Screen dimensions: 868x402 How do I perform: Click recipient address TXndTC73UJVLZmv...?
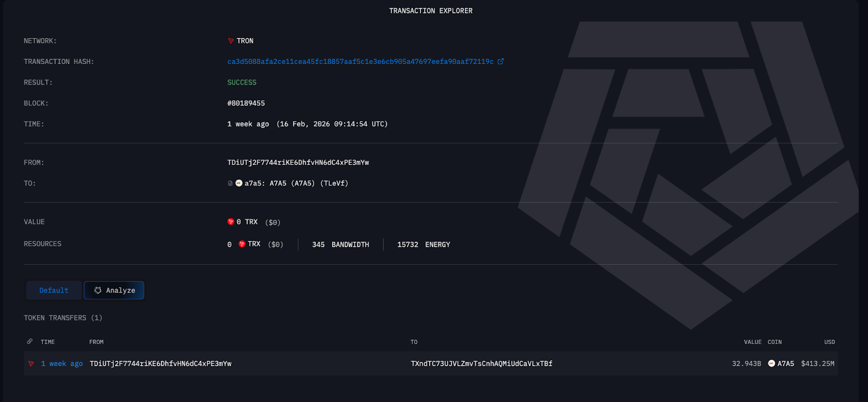tap(481, 363)
